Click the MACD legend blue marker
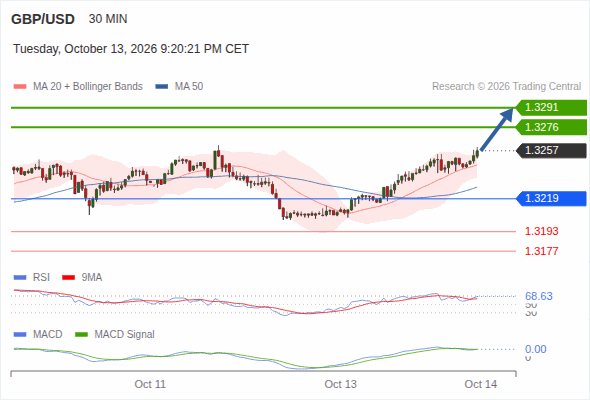Image resolution: width=590 pixels, height=400 pixels. click(20, 335)
